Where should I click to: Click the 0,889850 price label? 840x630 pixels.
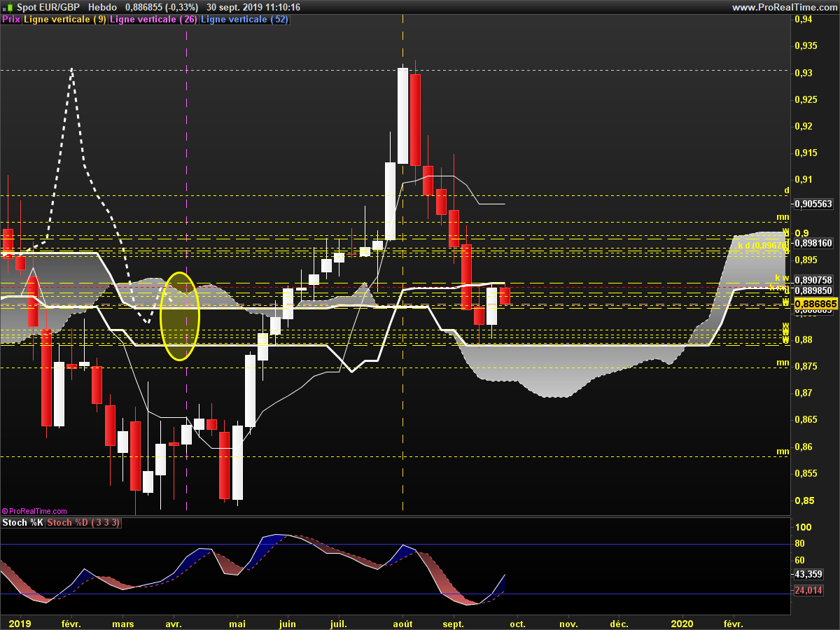point(813,290)
